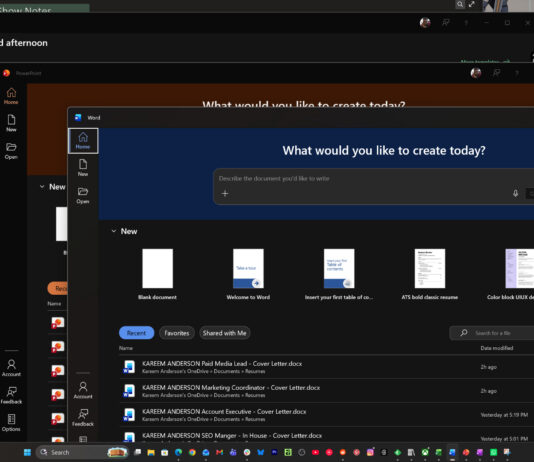Open File Explorer from the taskbar
534x462 pixels.
[151, 452]
